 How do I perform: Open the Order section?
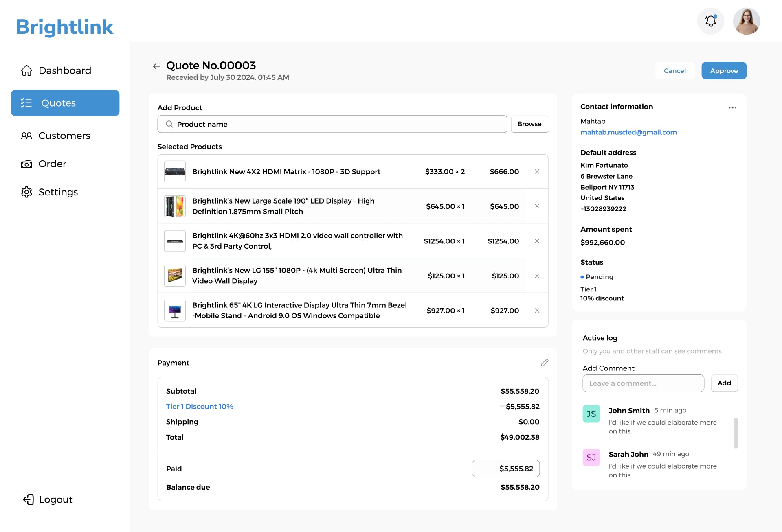53,164
